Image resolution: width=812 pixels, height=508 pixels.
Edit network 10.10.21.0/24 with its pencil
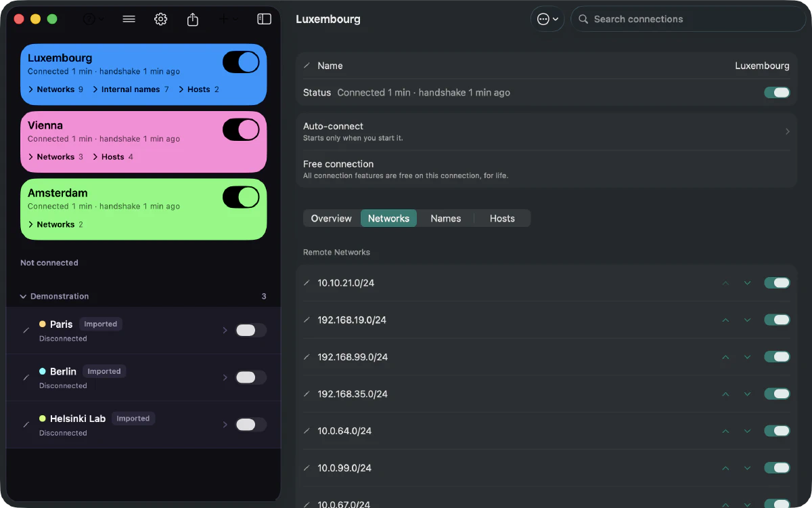tap(307, 283)
